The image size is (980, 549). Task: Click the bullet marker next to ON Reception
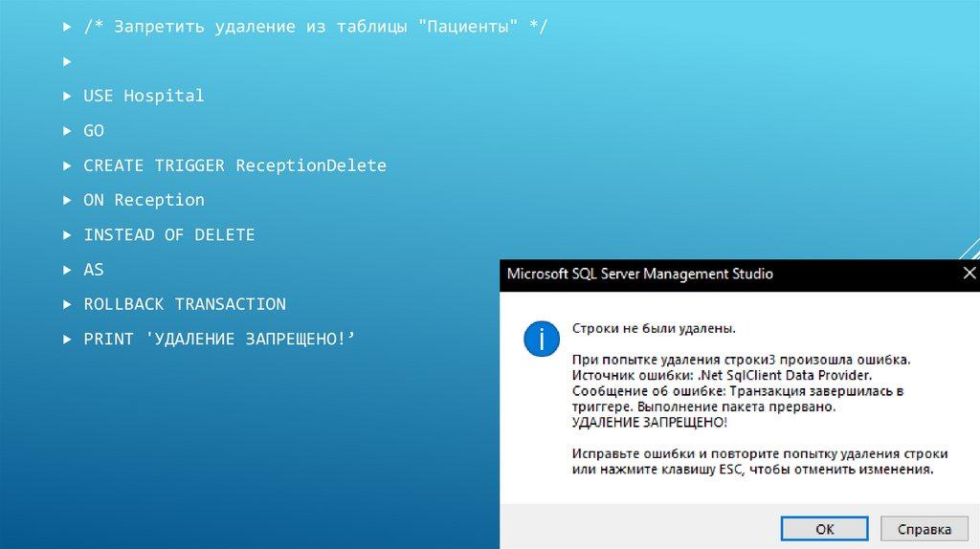[67, 200]
